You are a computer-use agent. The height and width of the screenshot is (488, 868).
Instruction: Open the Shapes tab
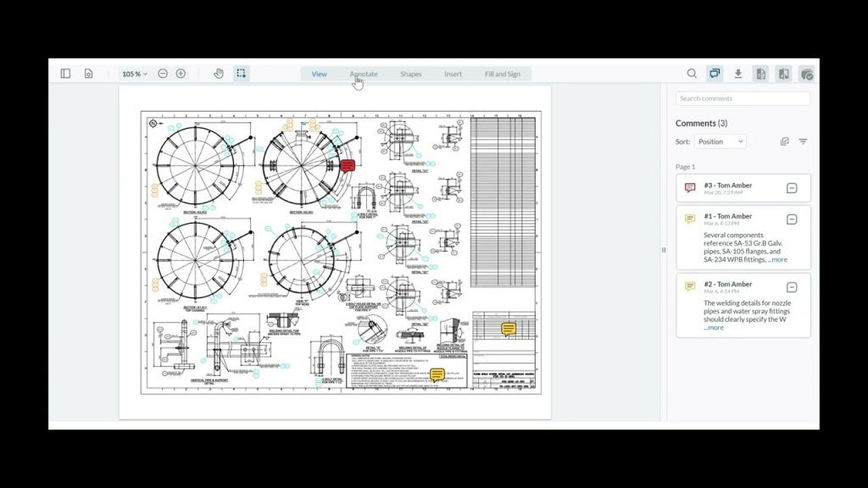click(411, 74)
